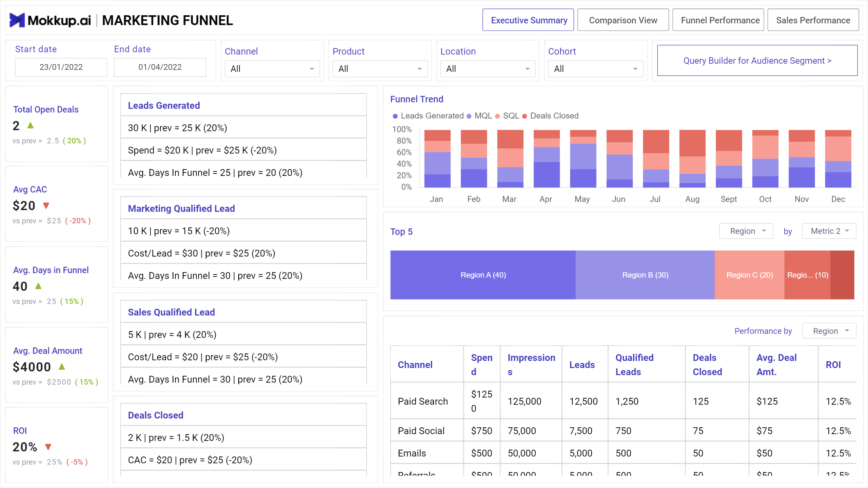868x488 pixels.
Task: Open the Channel filter dropdown
Action: click(272, 69)
